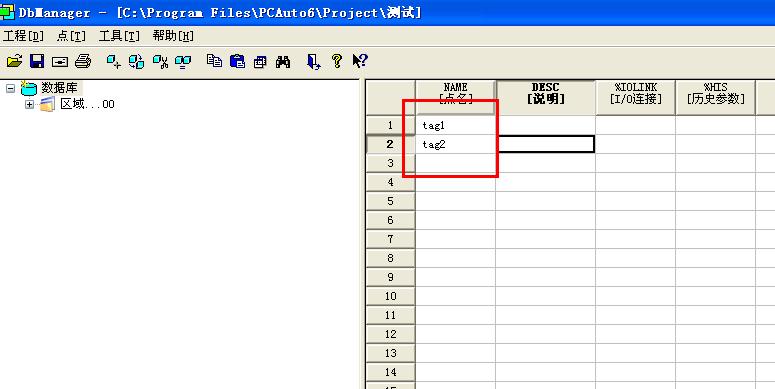Image resolution: width=775 pixels, height=389 pixels.
Task: Click the open project folder icon
Action: tap(14, 61)
